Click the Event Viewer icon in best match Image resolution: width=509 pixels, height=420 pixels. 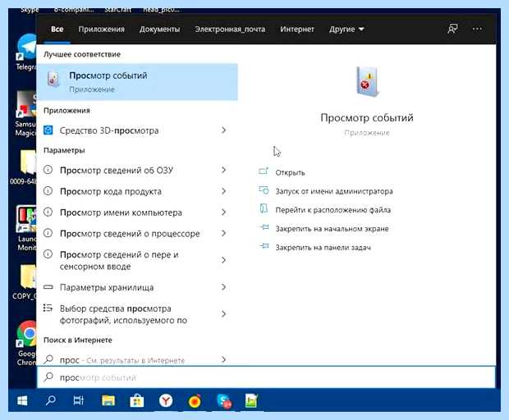(53, 79)
